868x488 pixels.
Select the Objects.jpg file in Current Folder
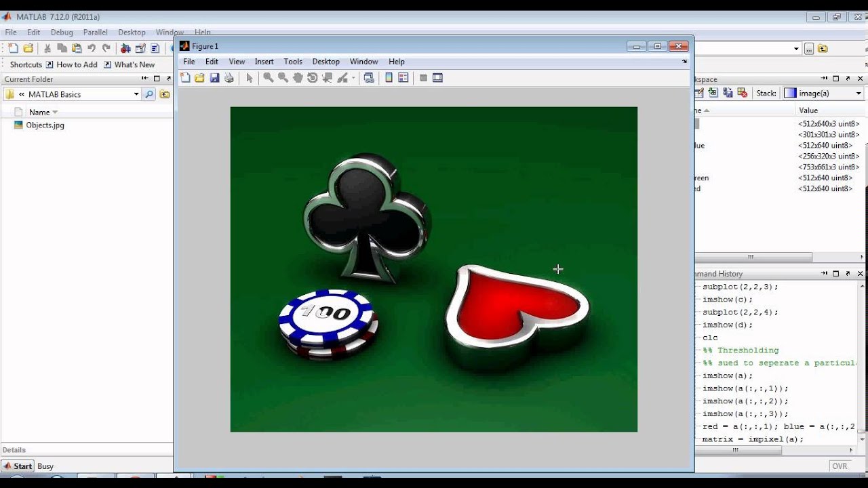45,125
